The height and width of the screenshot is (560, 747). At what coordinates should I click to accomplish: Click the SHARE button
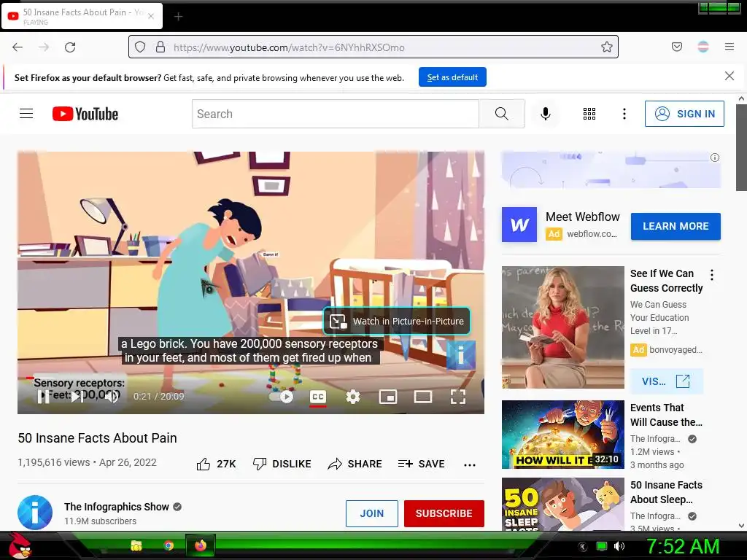pyautogui.click(x=355, y=464)
